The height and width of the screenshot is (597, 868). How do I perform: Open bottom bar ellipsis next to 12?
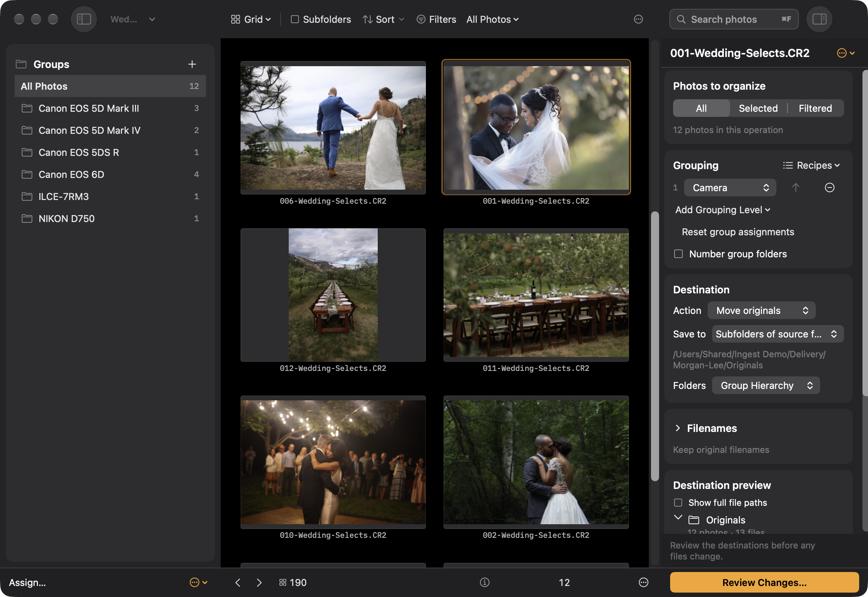tap(644, 582)
